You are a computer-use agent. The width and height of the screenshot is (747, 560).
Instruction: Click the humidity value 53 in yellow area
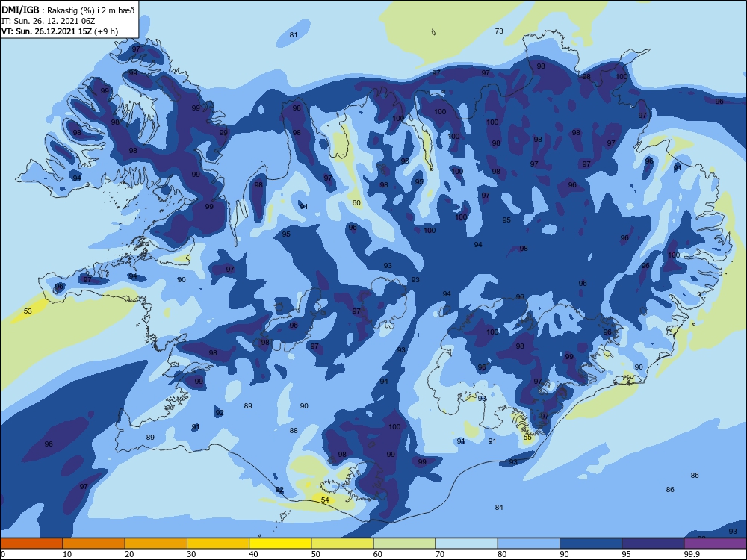tap(28, 311)
